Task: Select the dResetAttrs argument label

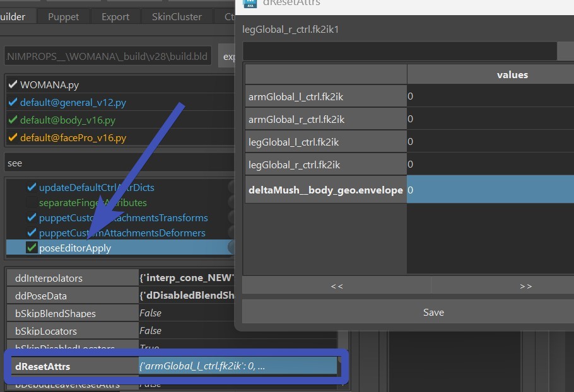Action: click(x=74, y=366)
